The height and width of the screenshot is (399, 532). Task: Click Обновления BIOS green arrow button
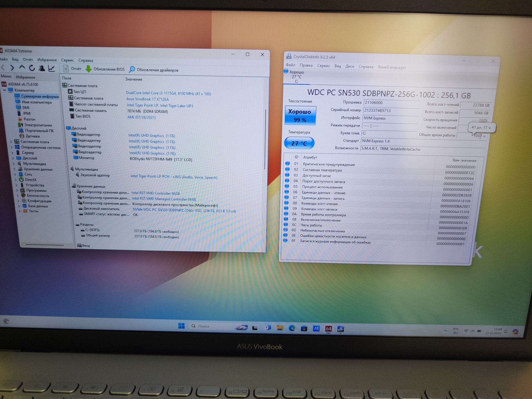tap(105, 69)
